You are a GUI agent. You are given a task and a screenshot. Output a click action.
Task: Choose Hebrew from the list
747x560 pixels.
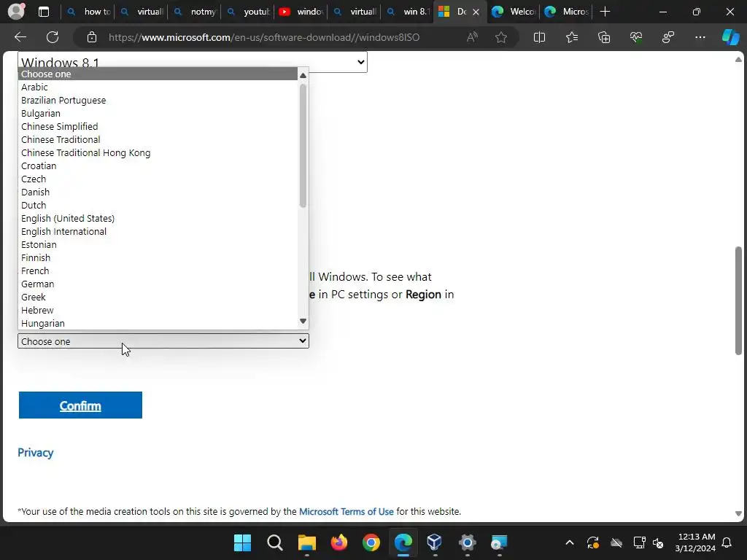click(x=158, y=310)
